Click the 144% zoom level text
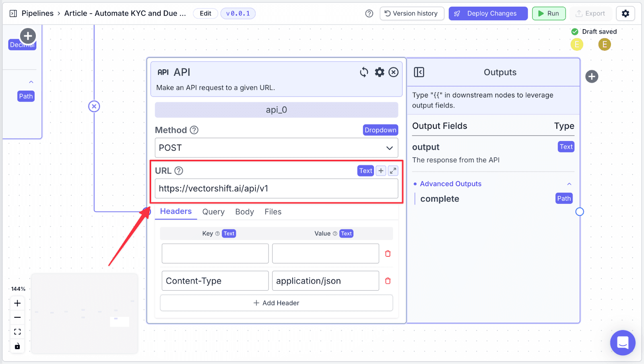The height and width of the screenshot is (364, 644). 18,289
